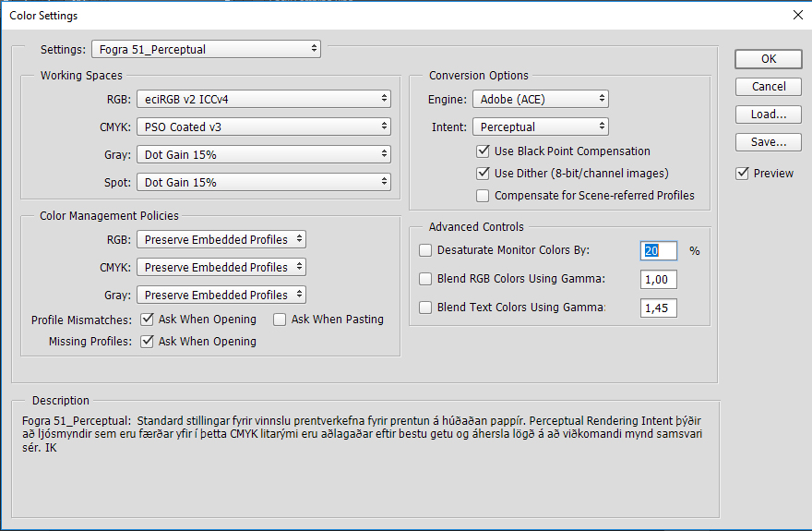Click the Blend RGB Colors gamma field

click(x=659, y=279)
